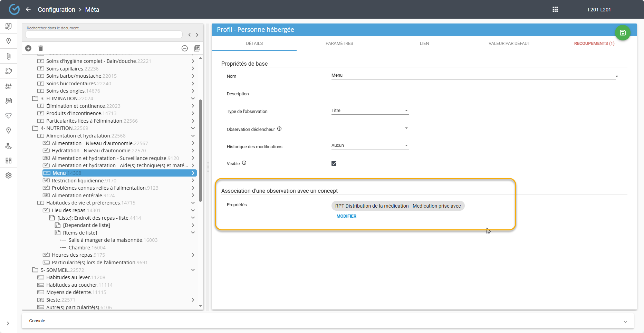Viewport: 644px width, 333px height.
Task: Open the apps grid menu
Action: [x=555, y=9]
